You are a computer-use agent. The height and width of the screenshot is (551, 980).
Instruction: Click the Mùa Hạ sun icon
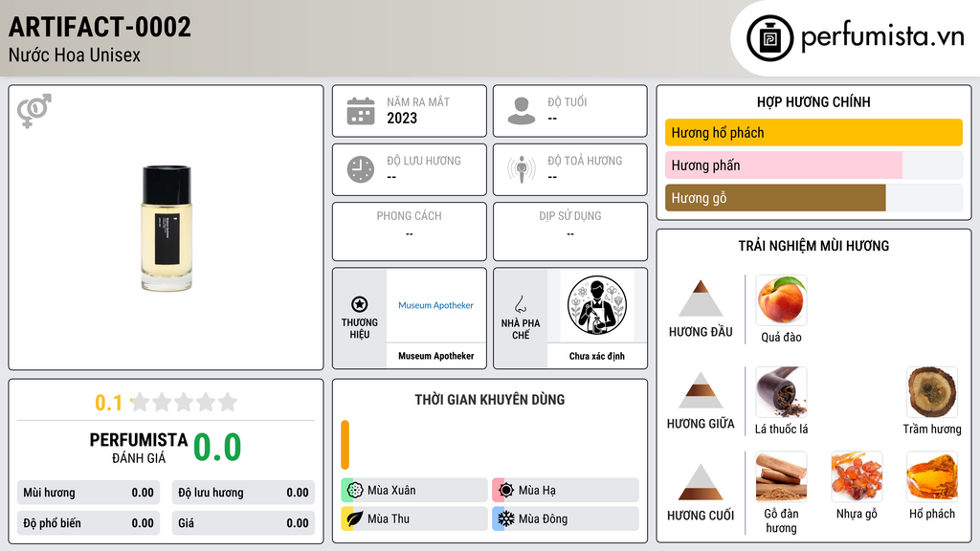(x=506, y=490)
